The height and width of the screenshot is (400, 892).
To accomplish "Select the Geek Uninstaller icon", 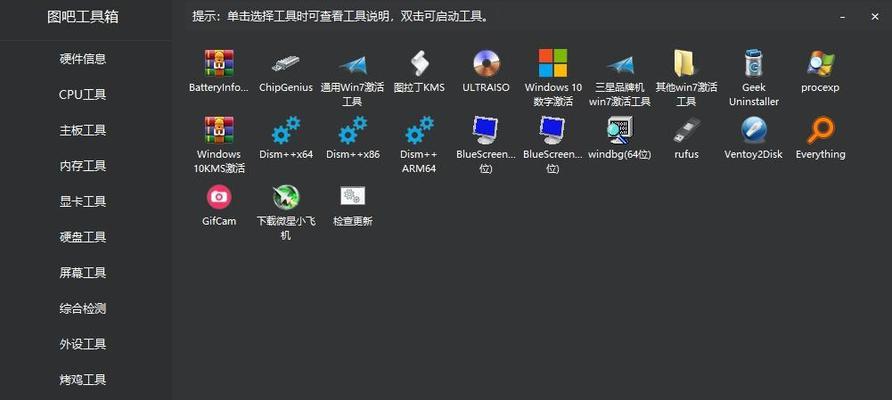I will [x=754, y=63].
